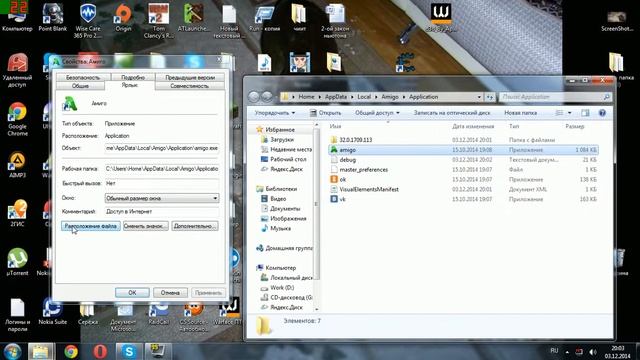Open Nokia Suite desktop icon
Viewport: 640px width, 360px height.
coord(53,312)
